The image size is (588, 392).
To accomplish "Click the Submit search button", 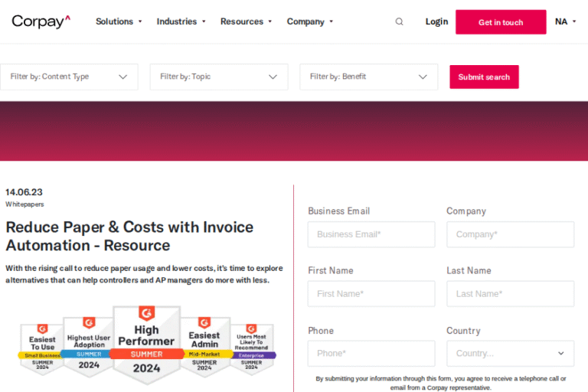I will [484, 77].
